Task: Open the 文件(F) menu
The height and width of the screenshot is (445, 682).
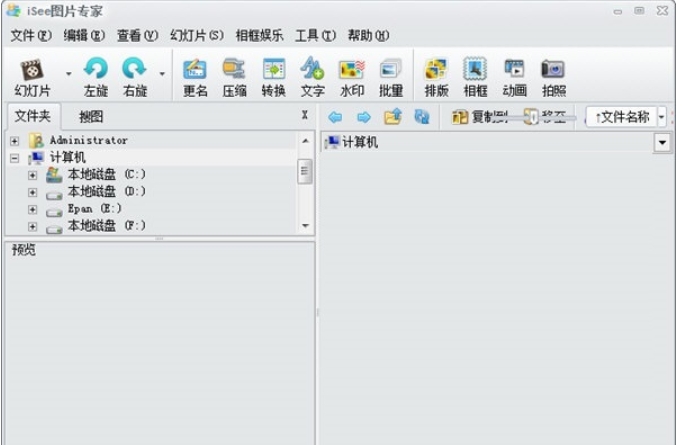Action: [x=31, y=35]
